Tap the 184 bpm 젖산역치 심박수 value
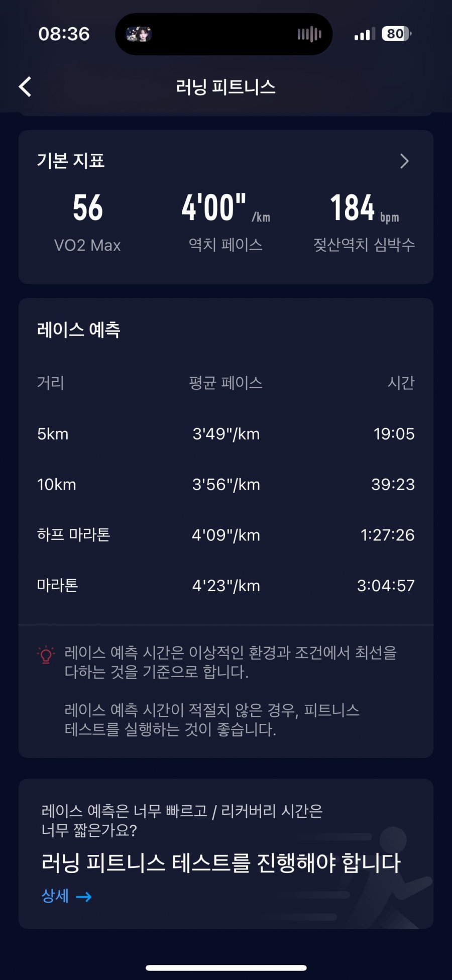The image size is (452, 980). tap(364, 208)
